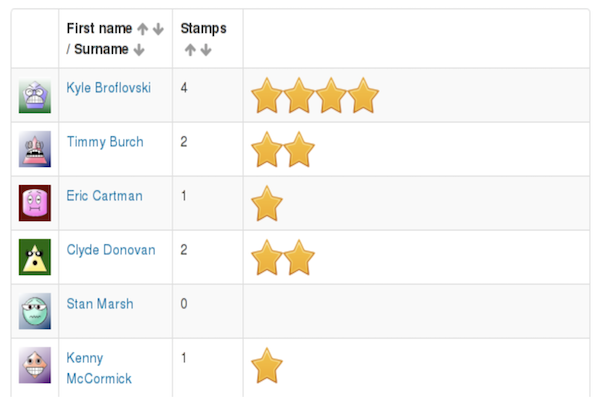Open Kyle Broflovski's profile link

coord(109,88)
